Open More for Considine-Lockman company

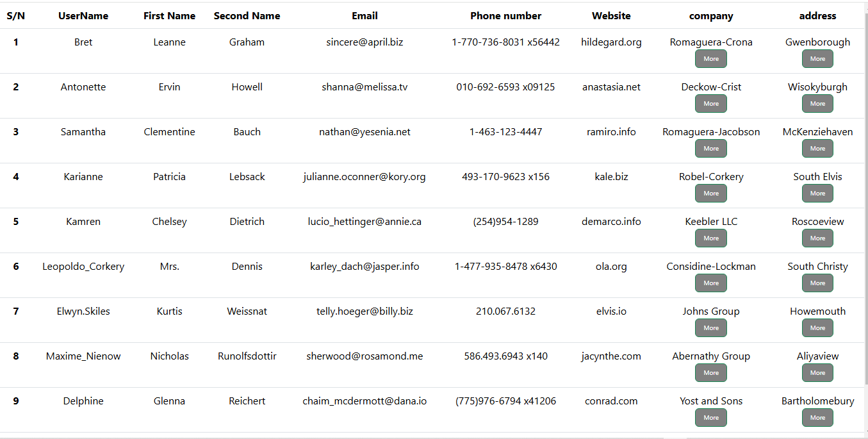tap(711, 283)
